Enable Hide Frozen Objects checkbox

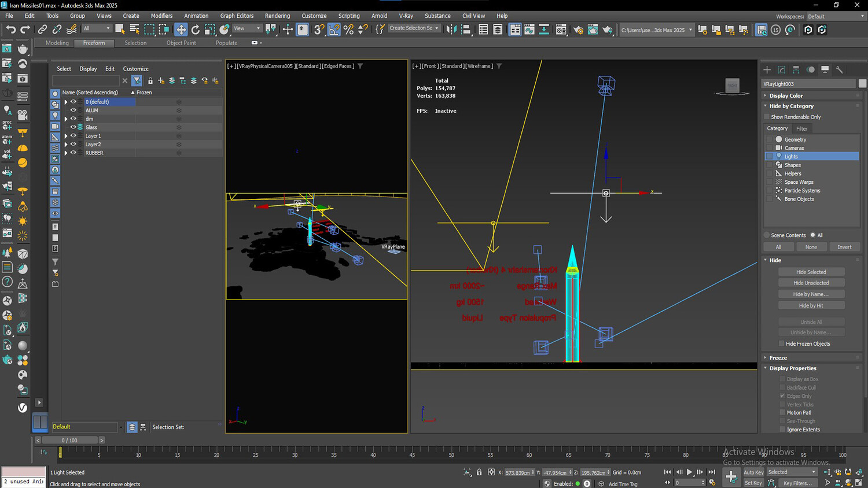tap(781, 343)
